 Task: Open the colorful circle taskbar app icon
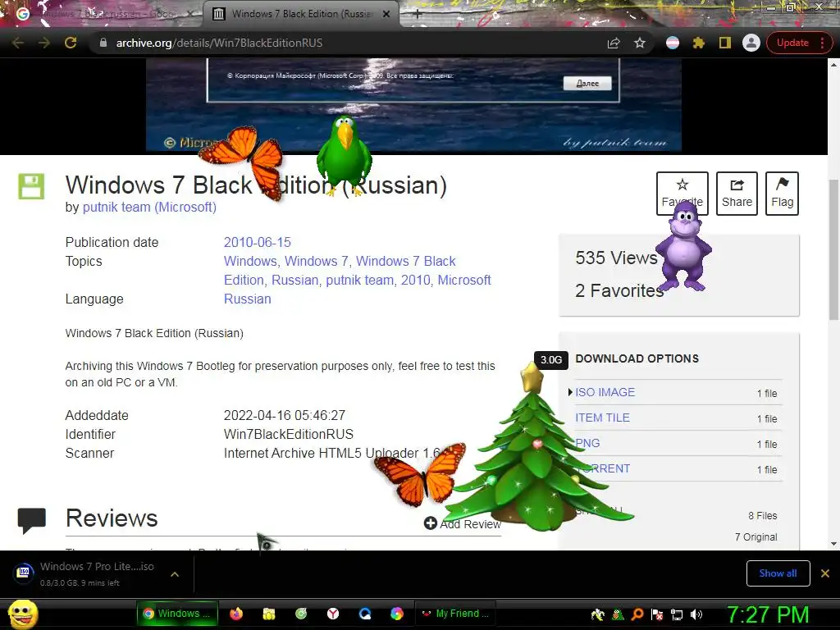[397, 614]
